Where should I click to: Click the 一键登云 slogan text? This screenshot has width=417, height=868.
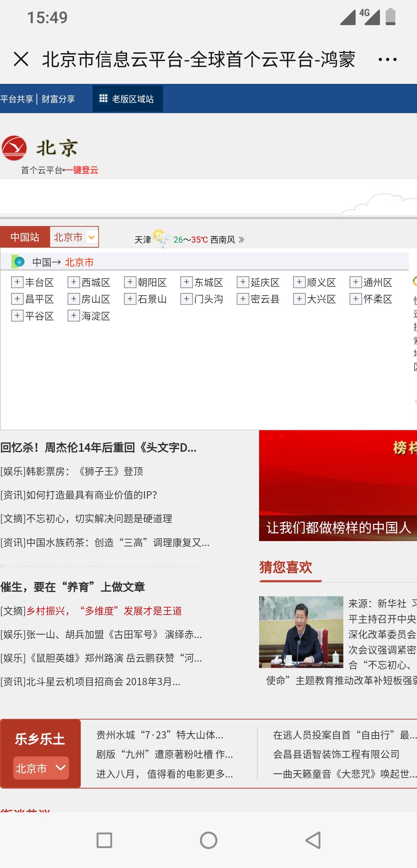point(81,170)
